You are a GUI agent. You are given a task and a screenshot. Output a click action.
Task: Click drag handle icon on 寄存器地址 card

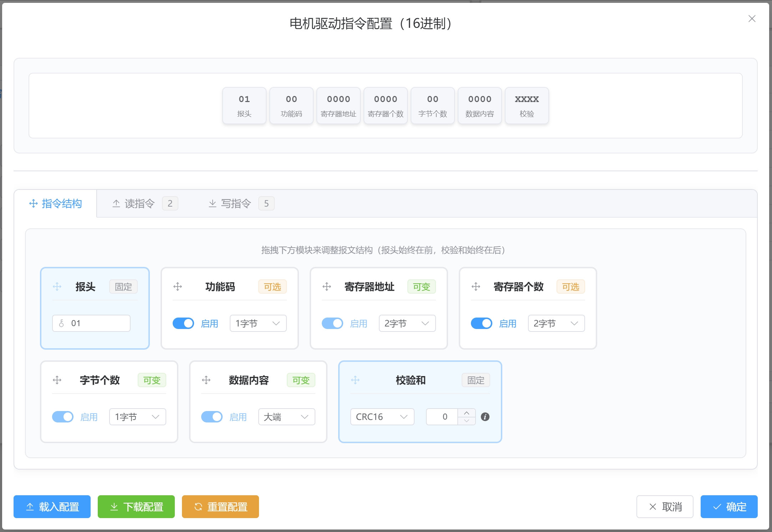327,287
